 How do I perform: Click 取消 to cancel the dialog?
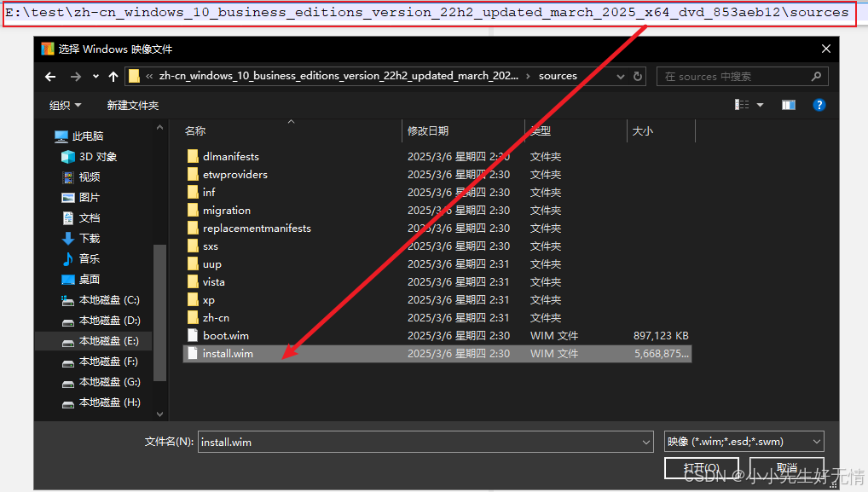[x=785, y=468]
